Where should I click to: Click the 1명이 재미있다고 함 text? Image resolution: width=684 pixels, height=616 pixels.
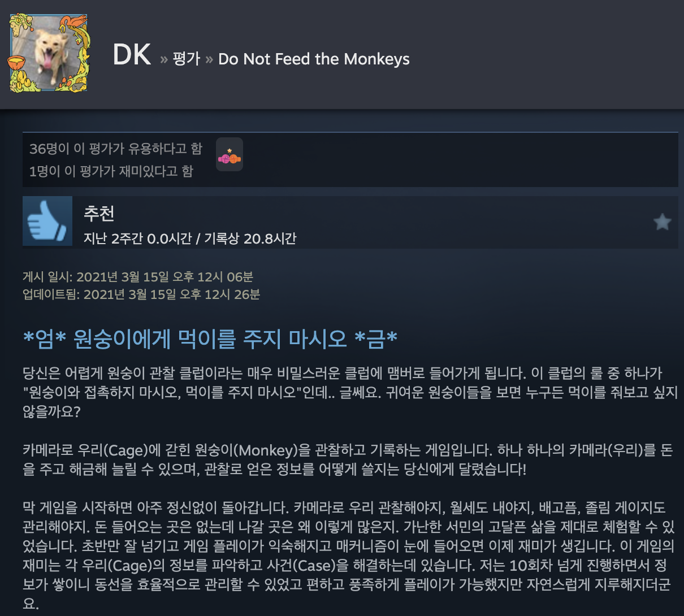coord(111,171)
